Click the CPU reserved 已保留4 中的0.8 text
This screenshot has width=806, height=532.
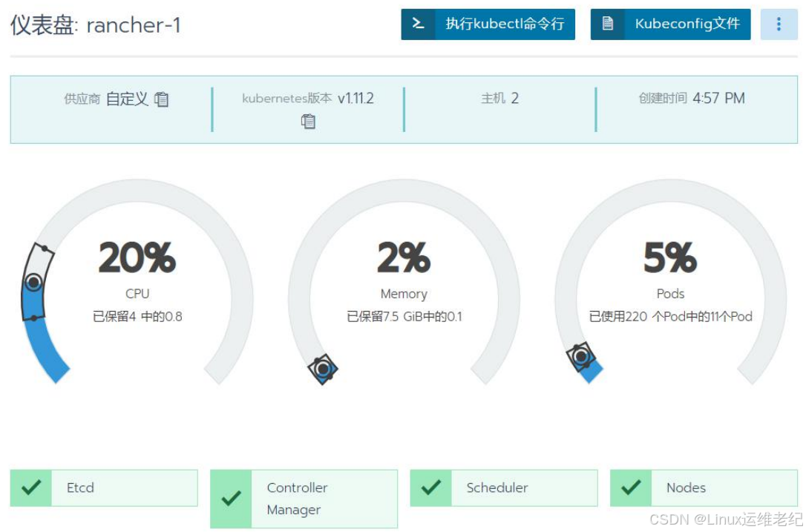click(137, 317)
